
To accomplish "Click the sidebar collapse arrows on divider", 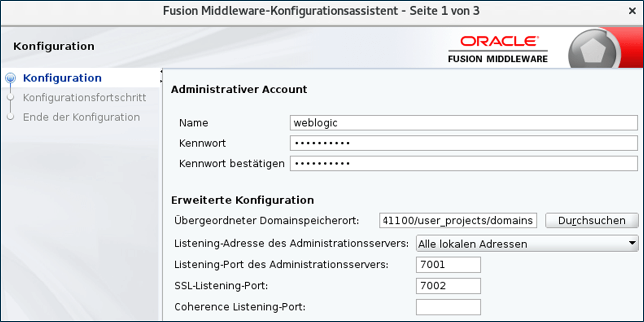I will [x=162, y=76].
